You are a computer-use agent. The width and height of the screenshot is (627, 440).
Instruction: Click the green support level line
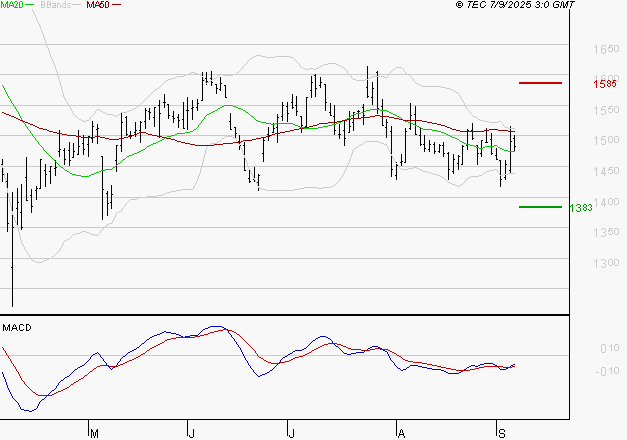[x=540, y=207]
